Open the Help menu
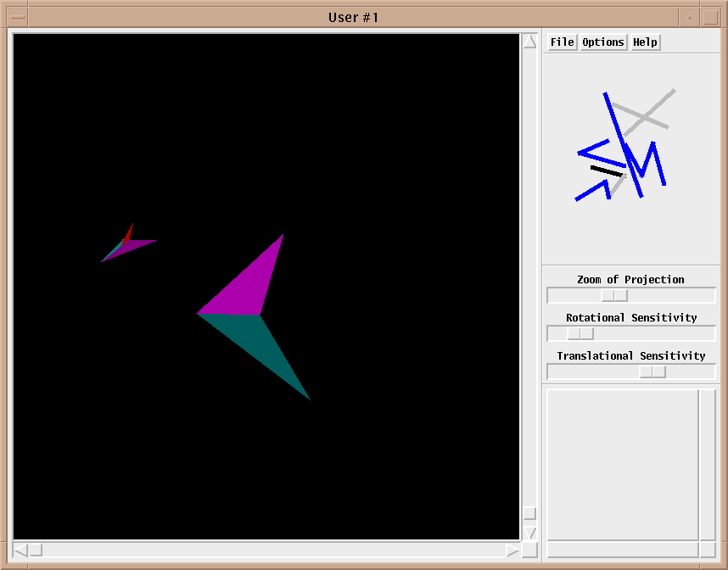Viewport: 728px width, 570px height. (645, 42)
